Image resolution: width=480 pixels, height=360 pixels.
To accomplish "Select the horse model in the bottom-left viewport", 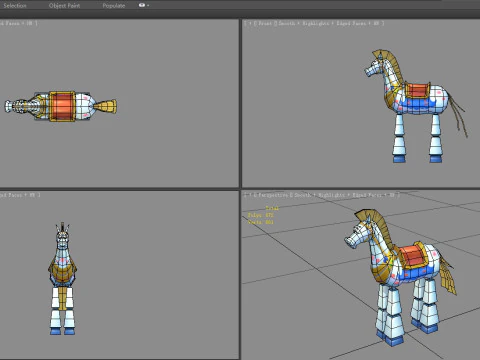I will [x=62, y=278].
